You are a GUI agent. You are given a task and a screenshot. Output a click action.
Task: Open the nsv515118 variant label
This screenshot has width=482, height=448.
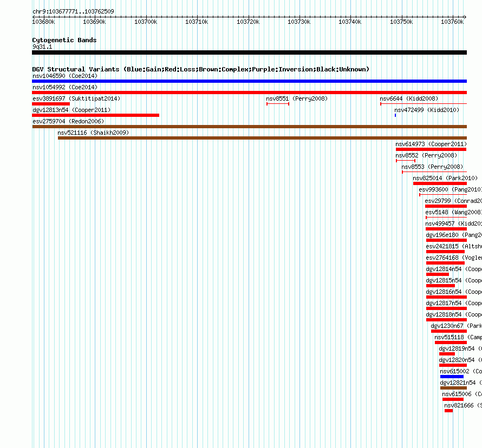pos(458,337)
